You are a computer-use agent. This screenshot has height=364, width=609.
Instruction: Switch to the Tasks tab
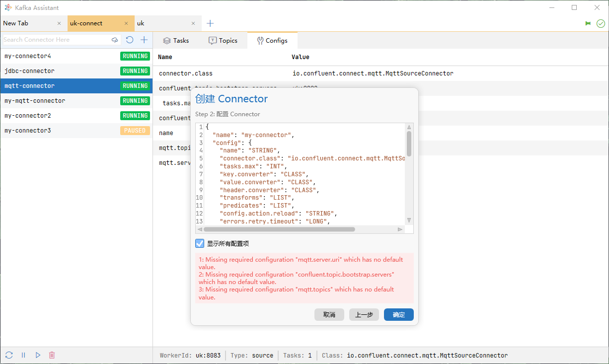[x=176, y=40]
